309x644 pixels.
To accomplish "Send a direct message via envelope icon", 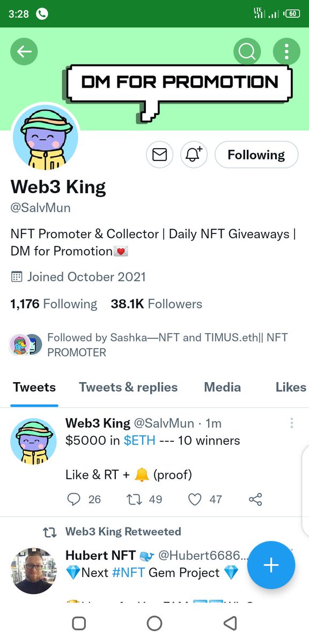I will point(160,155).
